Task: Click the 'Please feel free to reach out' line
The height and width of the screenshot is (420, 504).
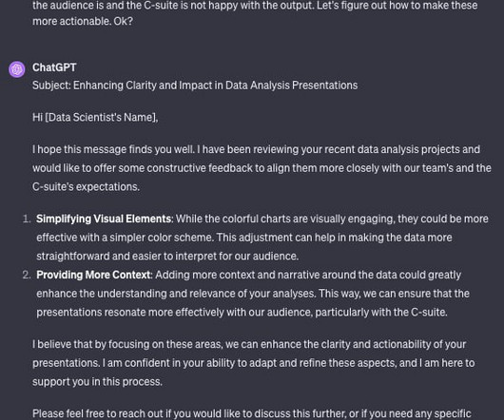Action: pyautogui.click(x=252, y=413)
